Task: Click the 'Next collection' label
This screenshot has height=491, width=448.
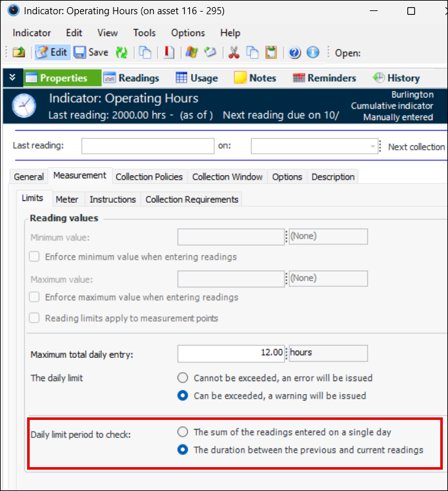Action: (416, 147)
